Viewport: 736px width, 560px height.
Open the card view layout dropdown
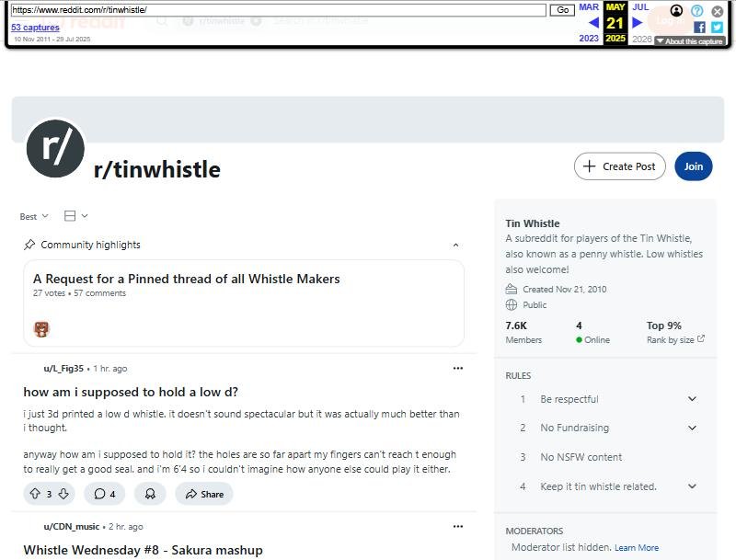click(x=75, y=216)
